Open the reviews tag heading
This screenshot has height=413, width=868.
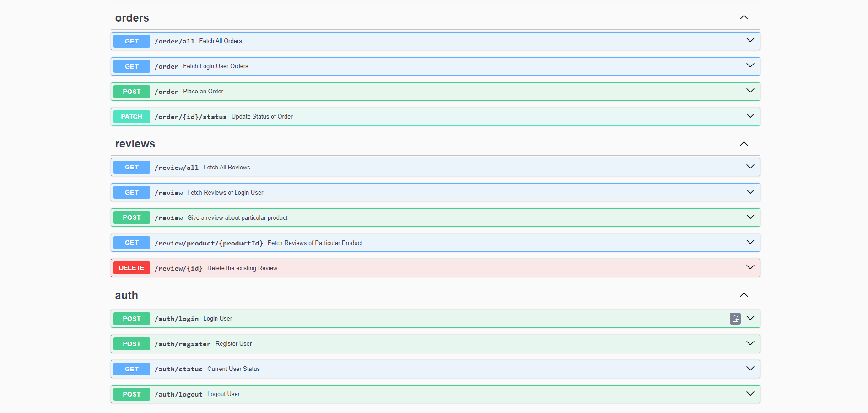click(135, 144)
